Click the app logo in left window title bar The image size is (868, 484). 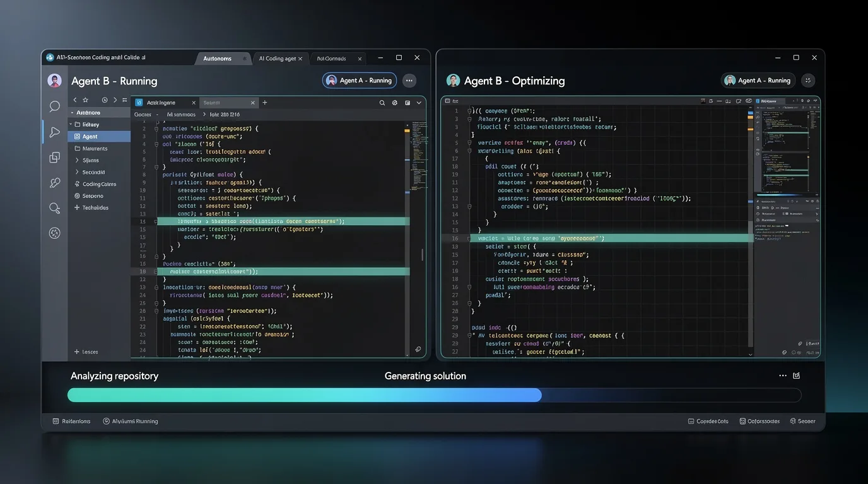click(50, 57)
